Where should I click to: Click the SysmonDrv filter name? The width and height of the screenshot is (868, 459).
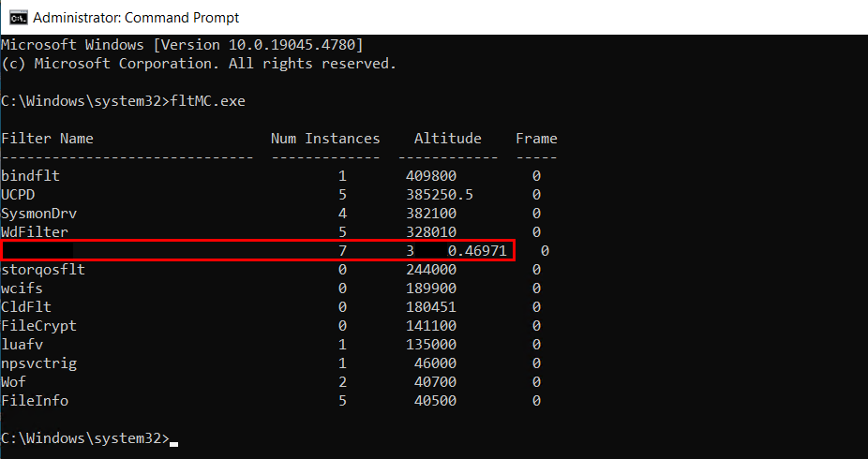pyautogui.click(x=35, y=214)
